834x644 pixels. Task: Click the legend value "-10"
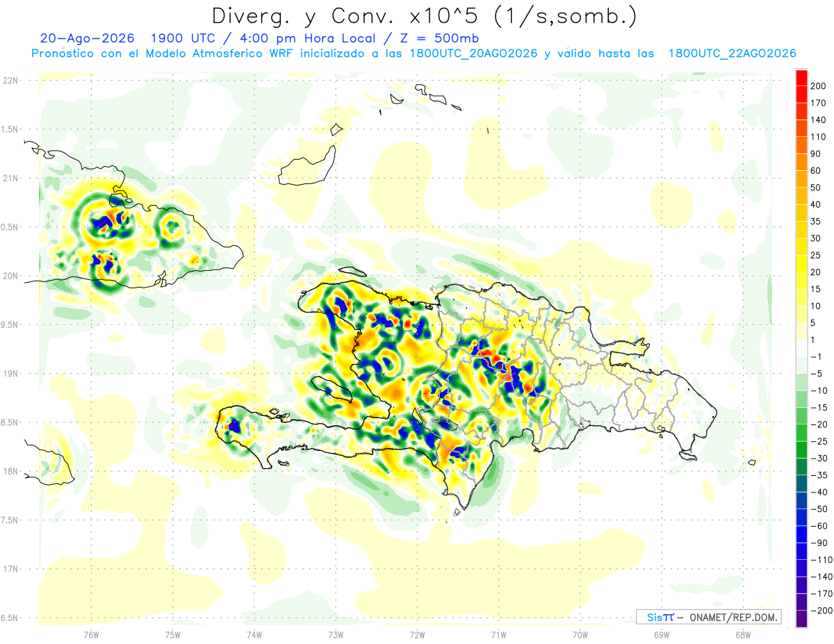coord(818,390)
